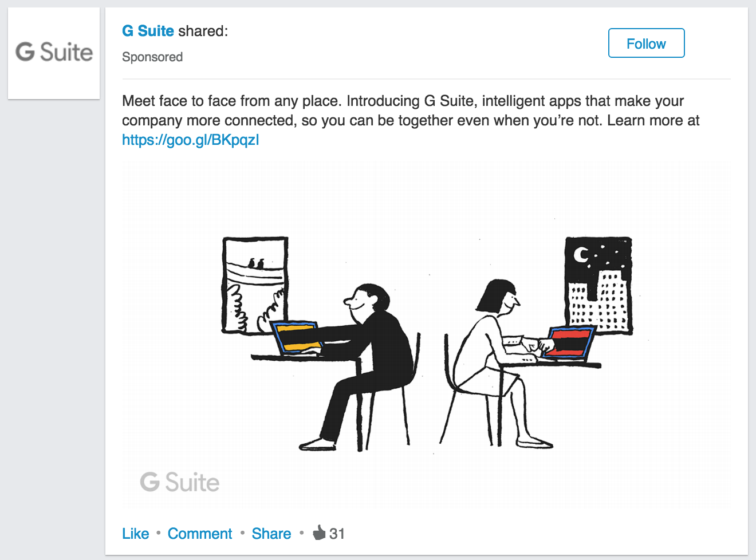The width and height of the screenshot is (756, 560).
Task: Comment on the G Suite post
Action: pos(199,533)
